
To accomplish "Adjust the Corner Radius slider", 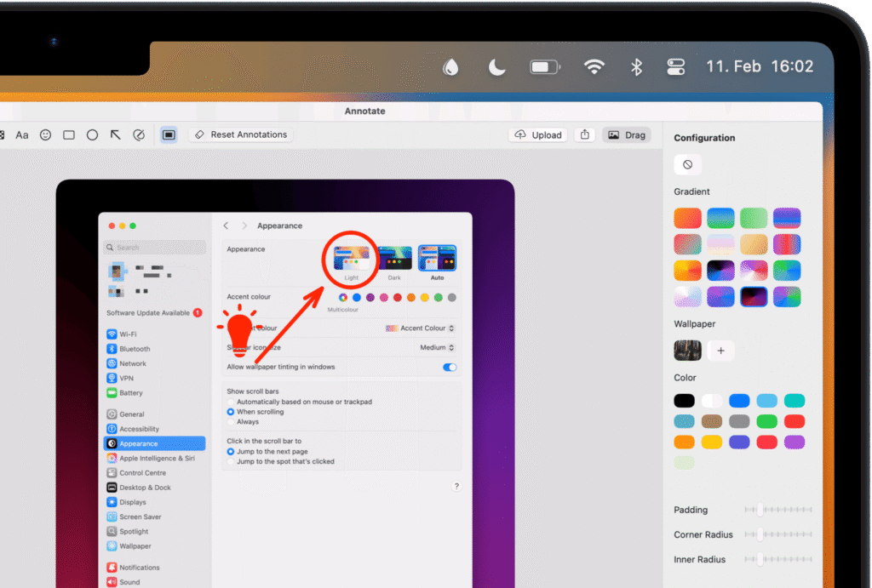I will point(778,534).
